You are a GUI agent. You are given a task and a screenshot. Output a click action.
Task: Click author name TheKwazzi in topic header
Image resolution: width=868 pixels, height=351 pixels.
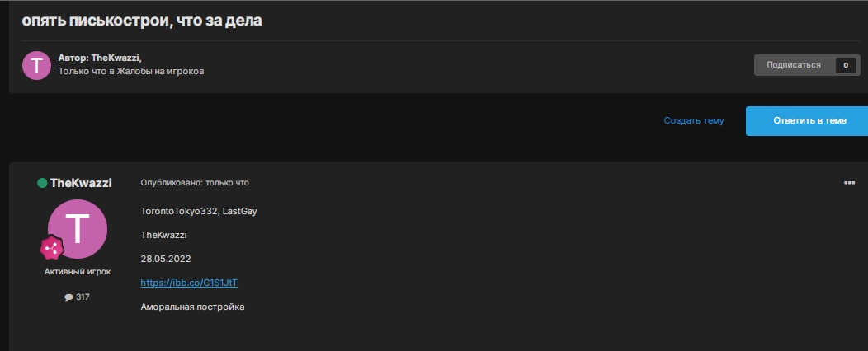pyautogui.click(x=116, y=58)
